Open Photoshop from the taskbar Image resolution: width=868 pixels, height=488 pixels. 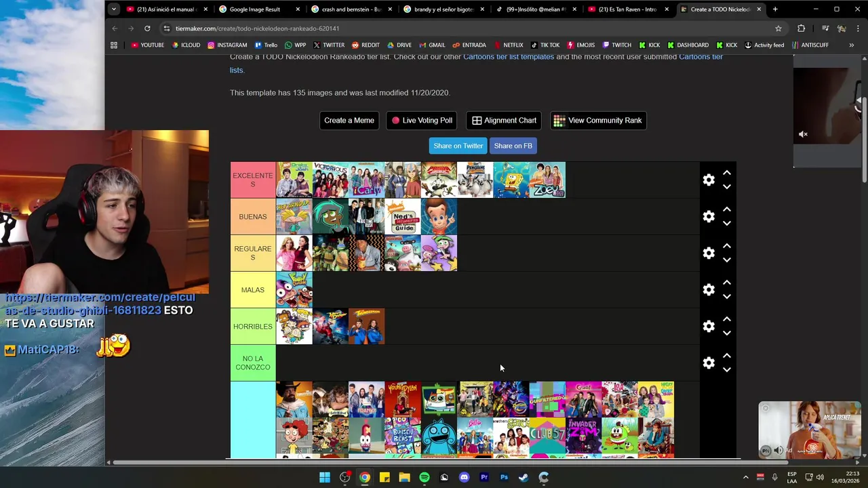tap(504, 477)
